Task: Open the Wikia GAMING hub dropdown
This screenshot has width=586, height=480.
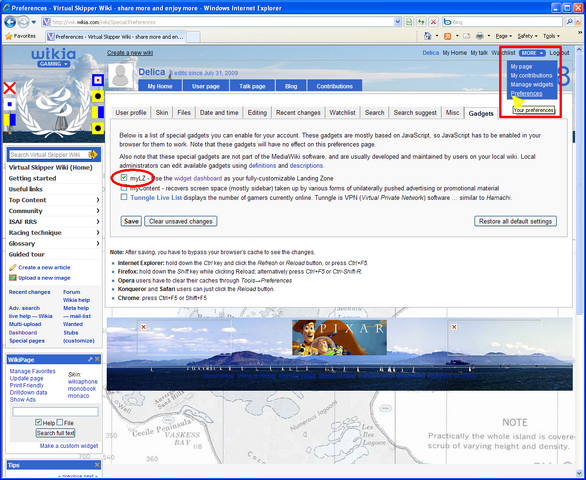Action: pyautogui.click(x=53, y=64)
